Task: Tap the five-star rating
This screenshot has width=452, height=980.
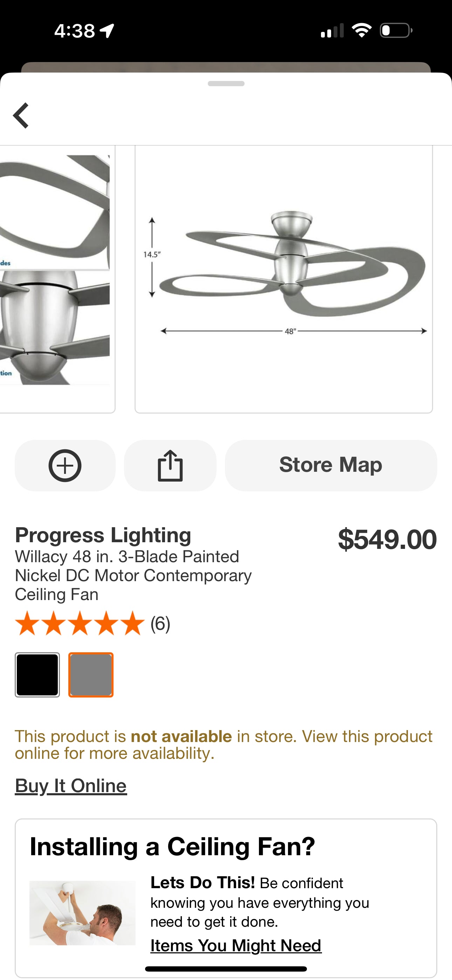Action: pos(80,624)
